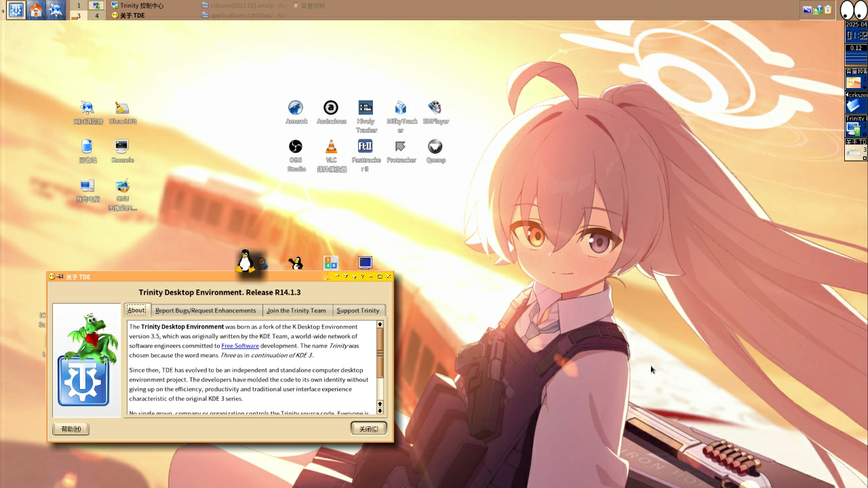Open the Protracker desktop icon
Viewport: 868px width, 488px height.
401,151
